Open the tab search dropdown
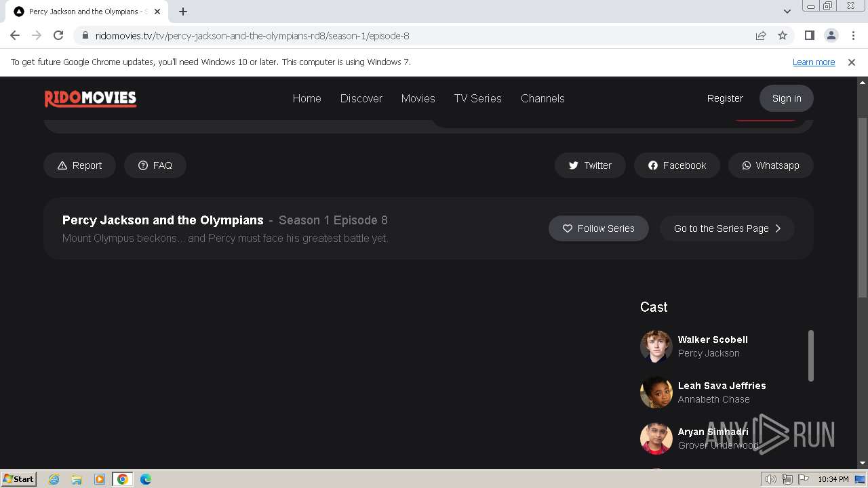 tap(787, 12)
